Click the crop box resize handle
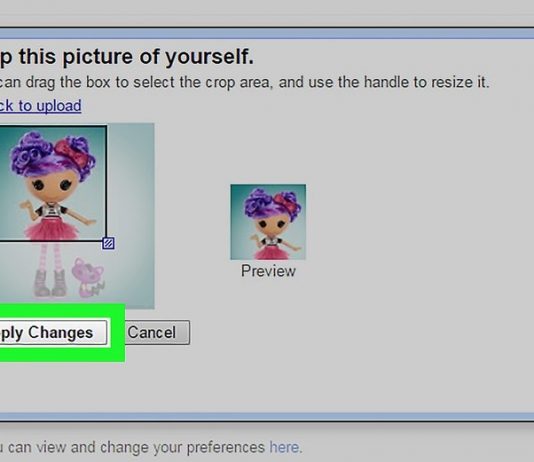This screenshot has width=534, height=462. click(x=108, y=243)
